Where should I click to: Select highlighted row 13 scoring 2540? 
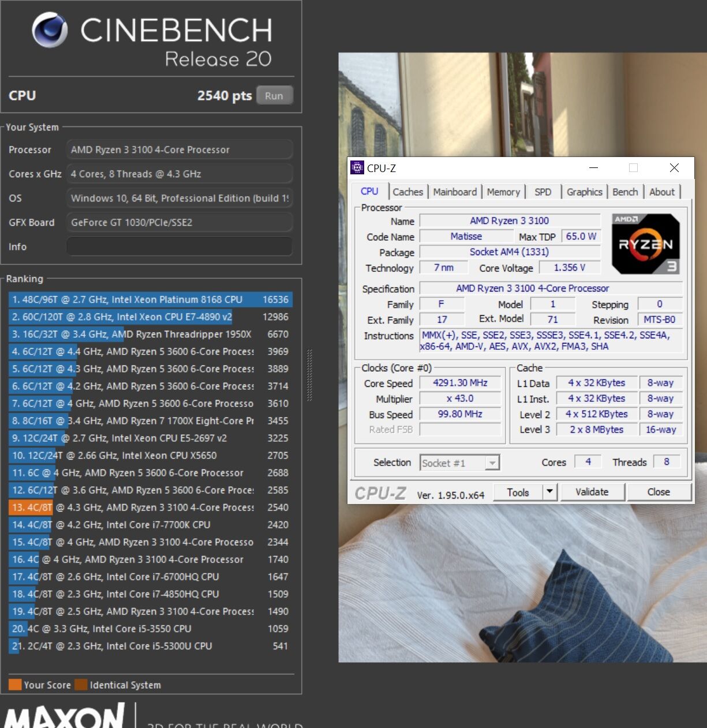[150, 507]
